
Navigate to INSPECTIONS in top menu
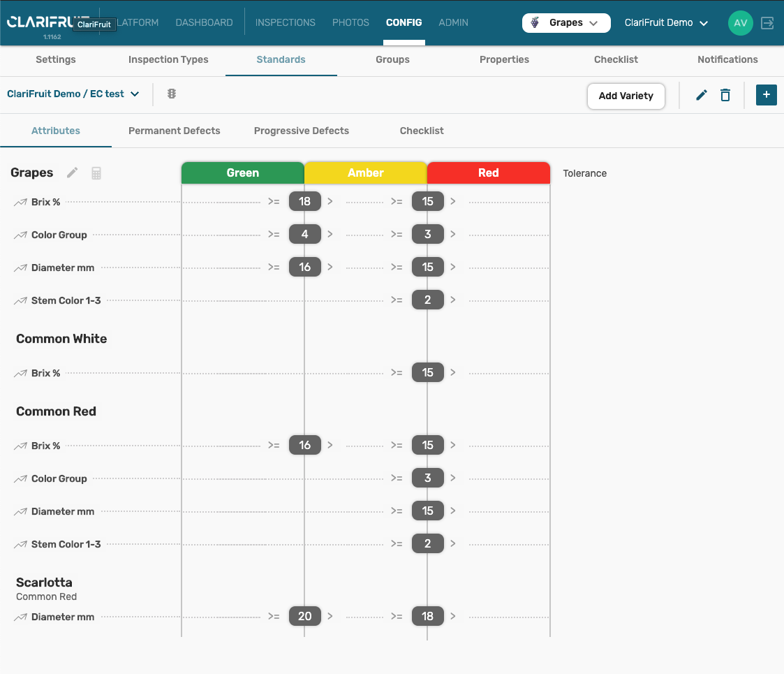285,22
